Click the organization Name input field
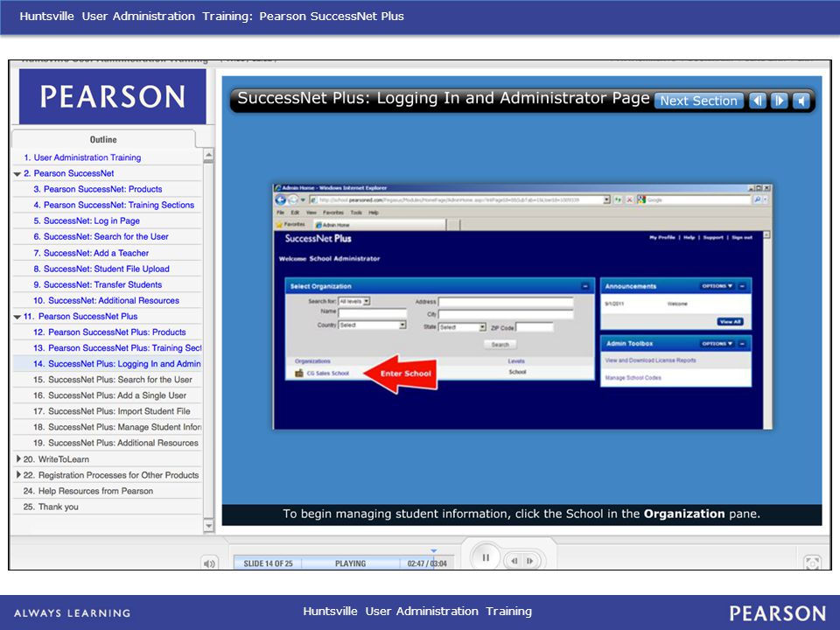Screen dimensions: 840x630 pos(373,312)
